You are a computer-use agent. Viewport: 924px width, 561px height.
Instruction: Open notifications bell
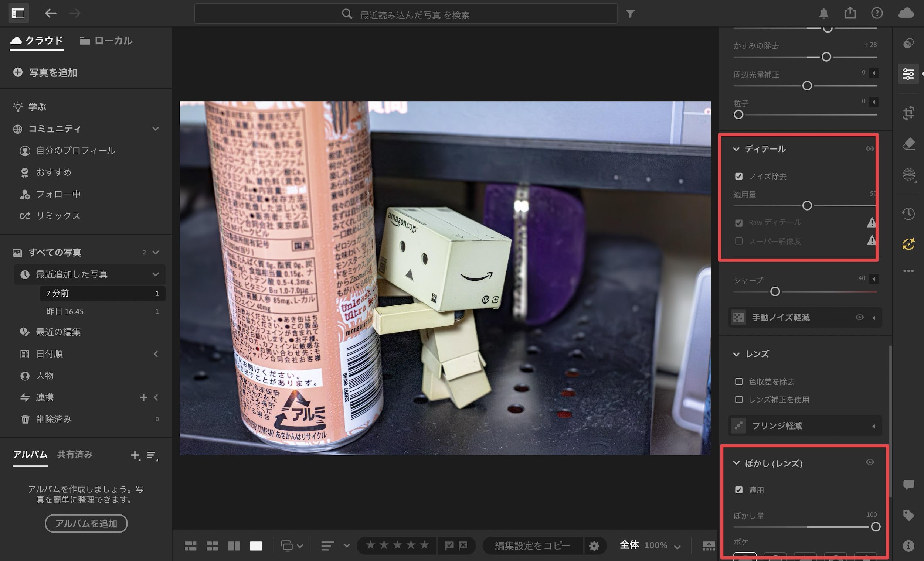tap(823, 14)
